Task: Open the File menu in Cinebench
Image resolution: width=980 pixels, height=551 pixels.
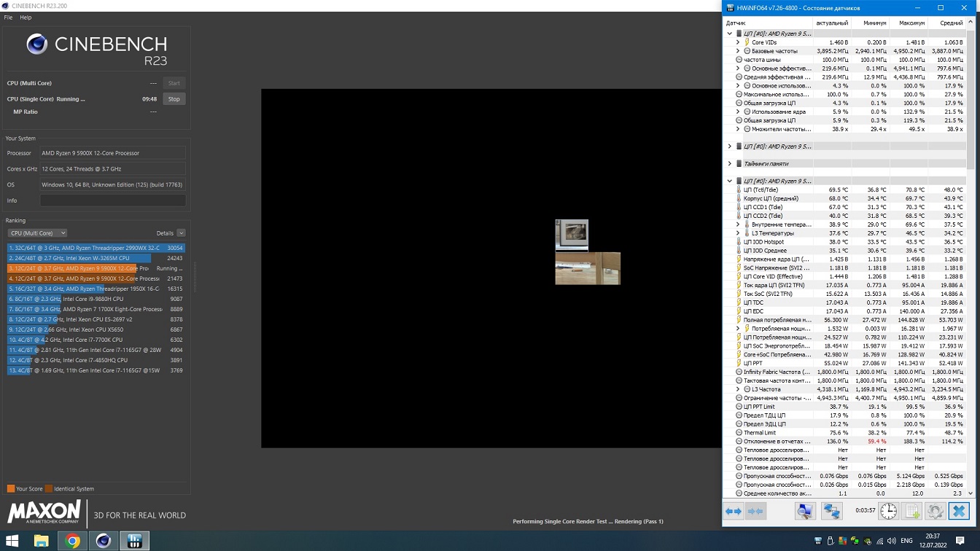Action: point(8,17)
